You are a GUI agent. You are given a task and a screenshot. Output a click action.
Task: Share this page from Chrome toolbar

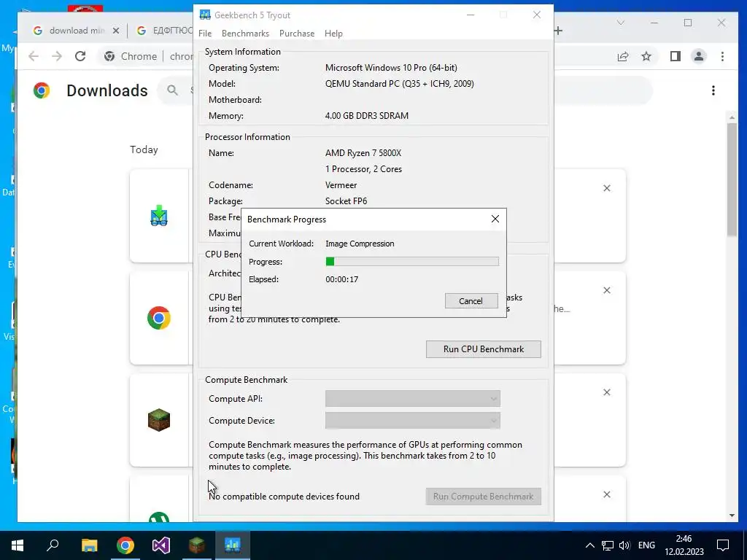(623, 56)
